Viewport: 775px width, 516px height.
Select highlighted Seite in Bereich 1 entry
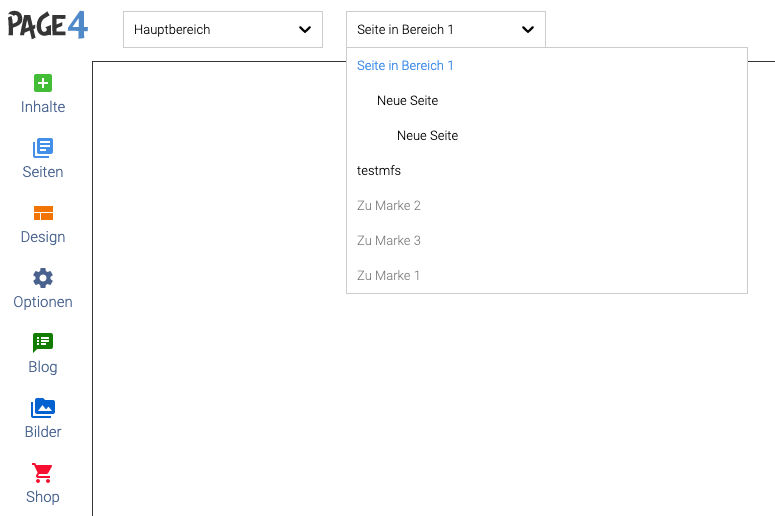(547, 66)
